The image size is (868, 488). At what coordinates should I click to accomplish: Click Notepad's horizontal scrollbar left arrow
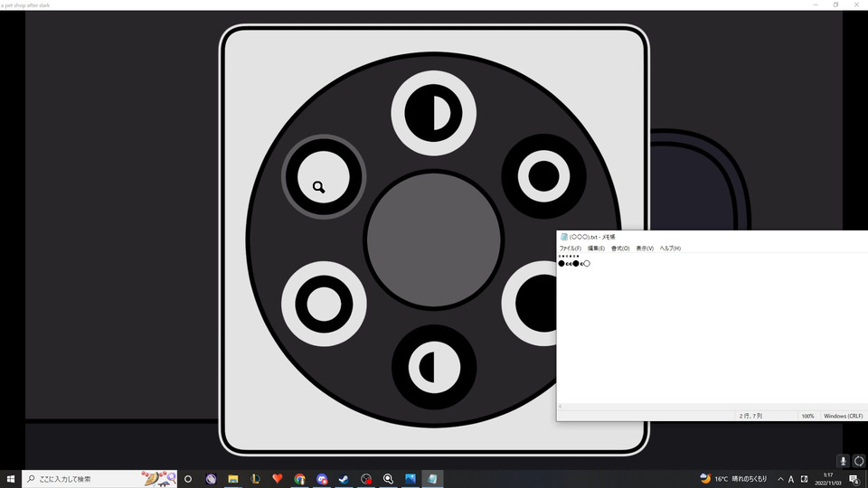click(561, 407)
